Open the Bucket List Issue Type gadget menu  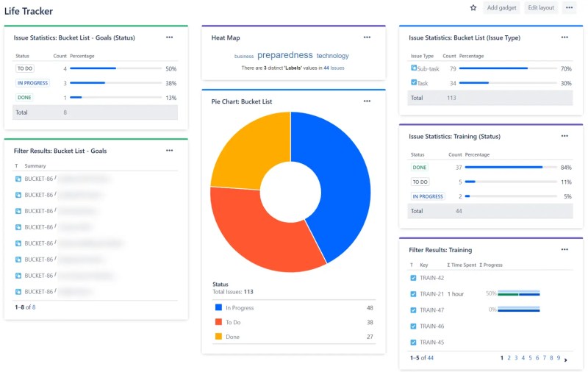coord(564,37)
